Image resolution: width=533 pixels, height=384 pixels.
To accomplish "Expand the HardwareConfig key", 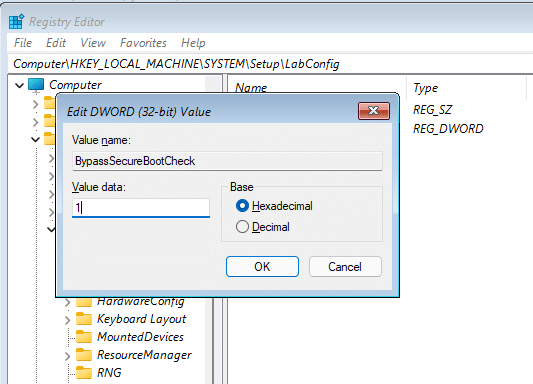I will pyautogui.click(x=67, y=302).
